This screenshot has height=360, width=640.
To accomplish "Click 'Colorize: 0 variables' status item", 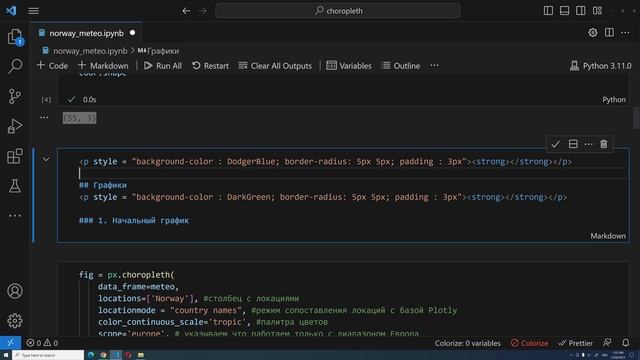I will [467, 343].
